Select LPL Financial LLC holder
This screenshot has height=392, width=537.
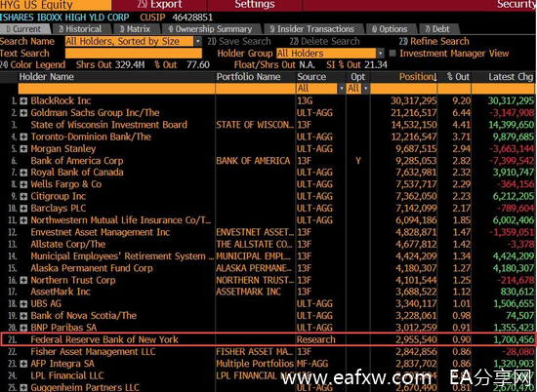pos(67,375)
